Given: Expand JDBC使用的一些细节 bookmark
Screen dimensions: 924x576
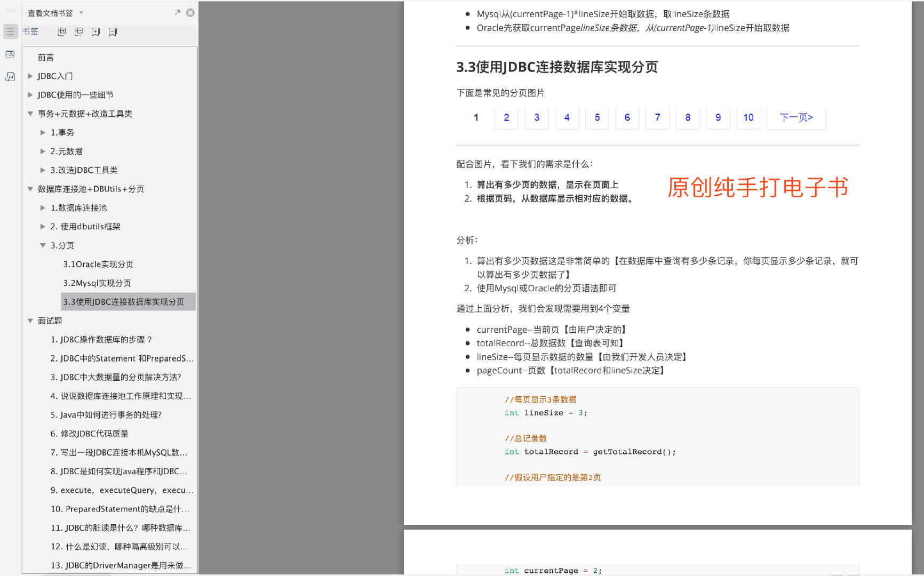Looking at the screenshot, I should 30,95.
